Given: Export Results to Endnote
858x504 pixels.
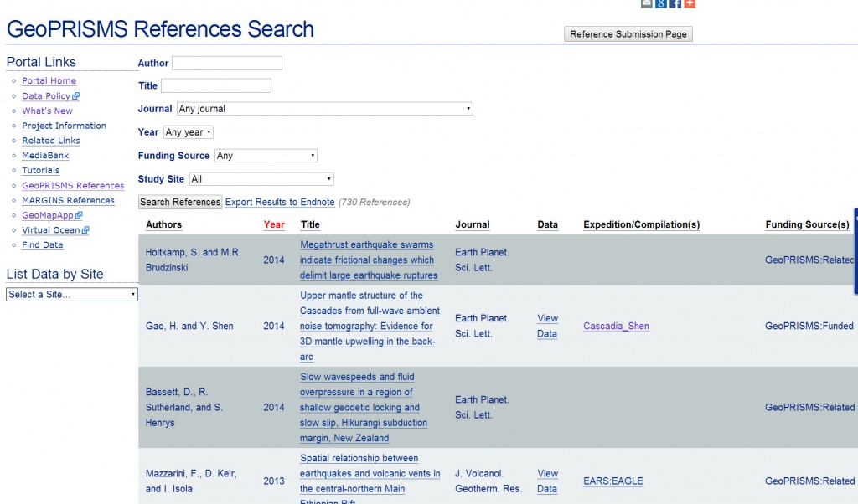Looking at the screenshot, I should click(280, 203).
